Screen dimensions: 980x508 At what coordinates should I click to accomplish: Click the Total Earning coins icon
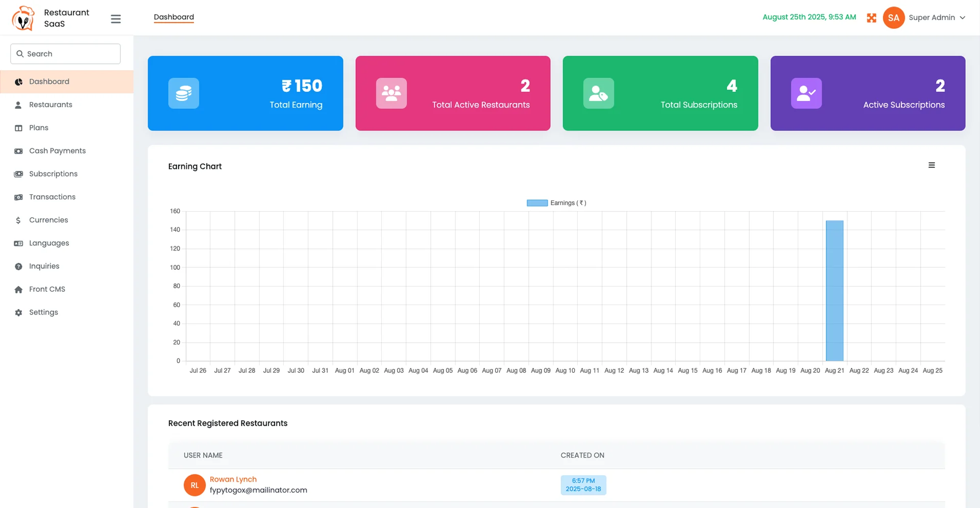click(x=183, y=93)
